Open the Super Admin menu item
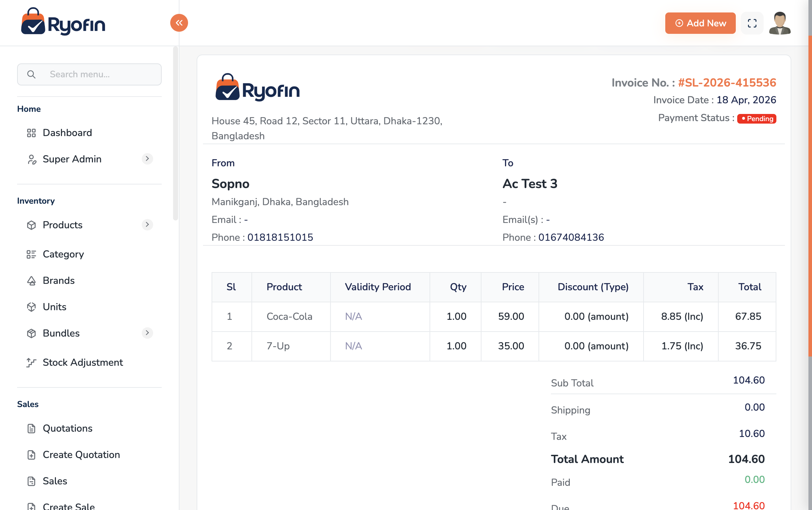 coord(89,159)
